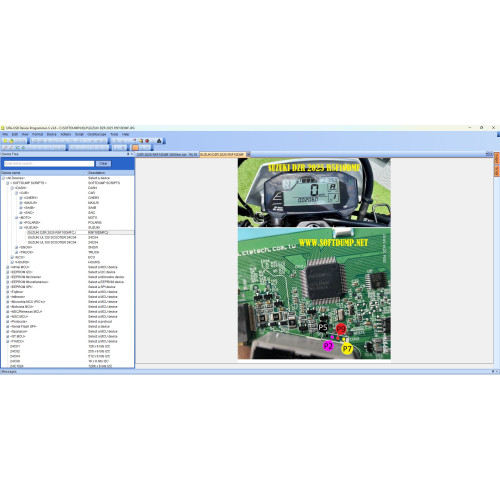The image size is (500, 500).
Task: Expand the <CHERY> node
Action: (21, 198)
